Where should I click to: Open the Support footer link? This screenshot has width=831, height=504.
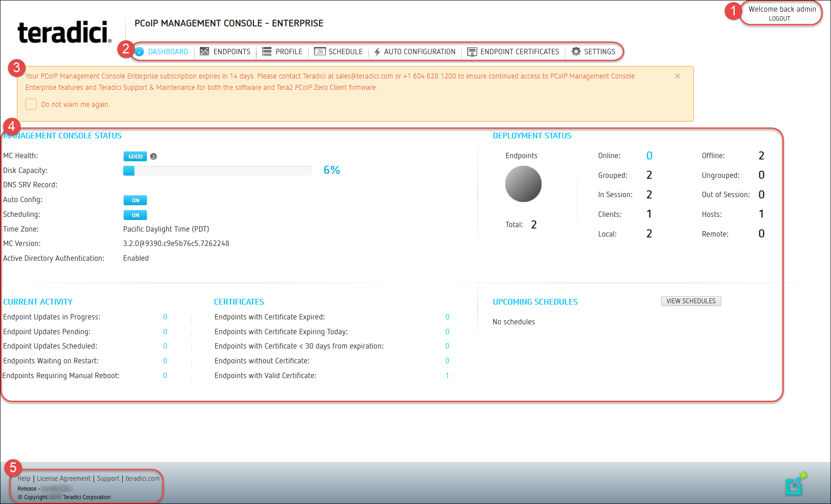point(108,478)
